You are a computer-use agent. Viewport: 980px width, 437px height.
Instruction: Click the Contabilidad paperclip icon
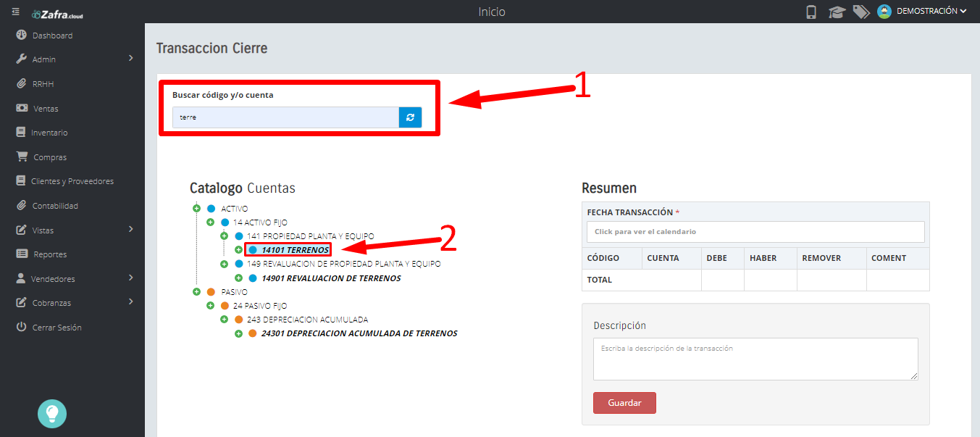pyautogui.click(x=22, y=205)
